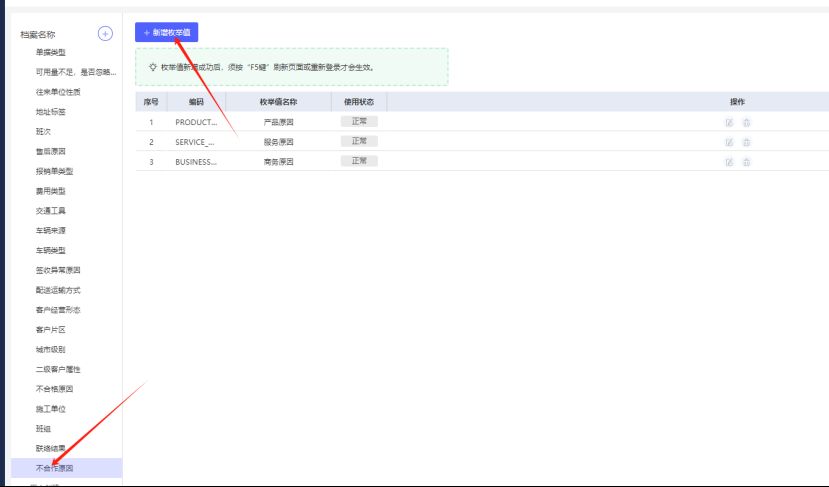
Task: Select 售后原因 in the sidebar
Action: coord(50,151)
